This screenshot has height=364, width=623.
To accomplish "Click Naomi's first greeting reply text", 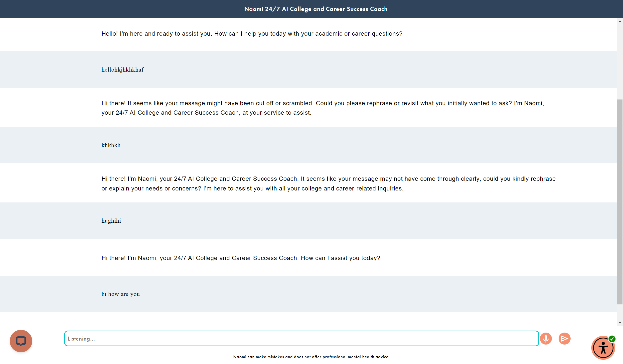I will point(252,34).
